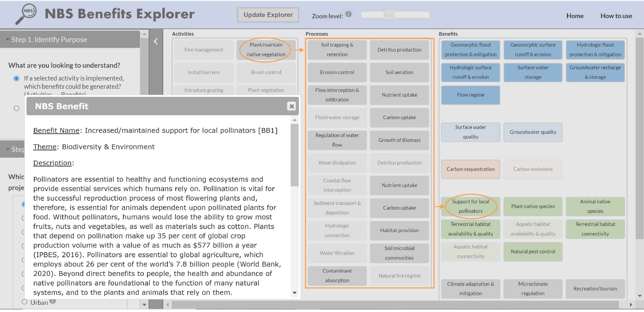Click the NBS magnifier logo icon
The height and width of the screenshot is (312, 644).
pyautogui.click(x=26, y=14)
